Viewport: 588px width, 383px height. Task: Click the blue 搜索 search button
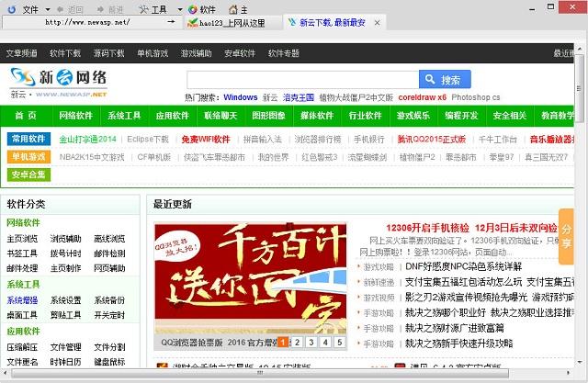[x=445, y=80]
